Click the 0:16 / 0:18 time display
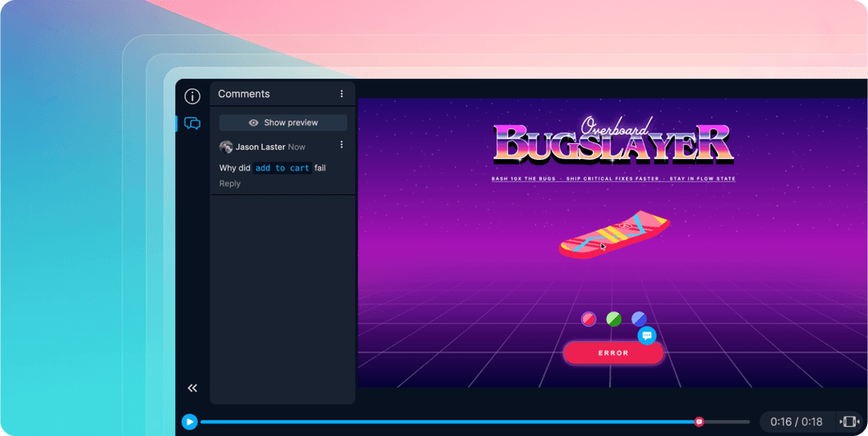Image resolution: width=868 pixels, height=436 pixels. tap(796, 422)
